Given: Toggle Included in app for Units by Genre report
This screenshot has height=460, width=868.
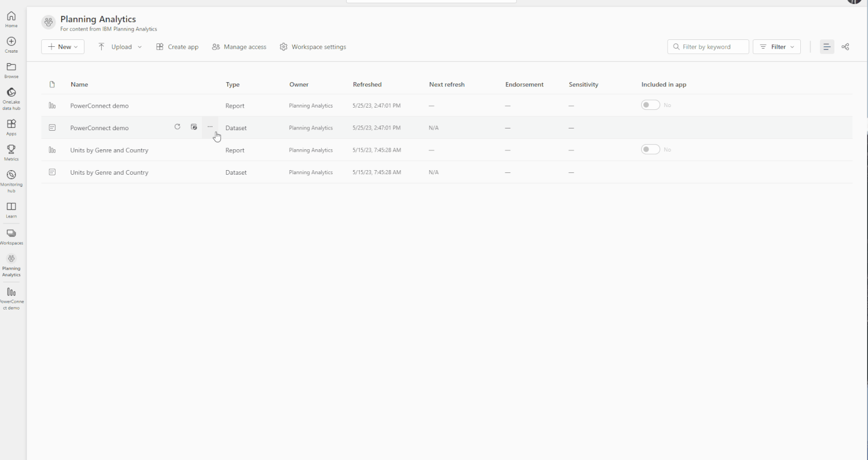Looking at the screenshot, I should [650, 149].
